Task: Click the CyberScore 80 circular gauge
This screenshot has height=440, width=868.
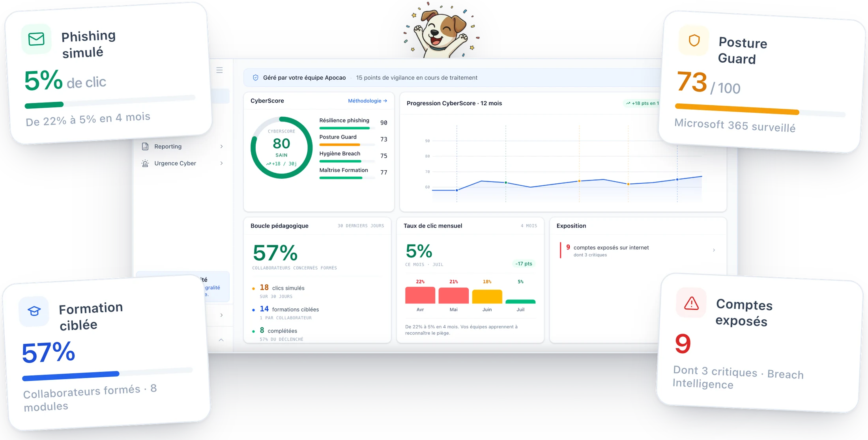Action: (x=281, y=147)
